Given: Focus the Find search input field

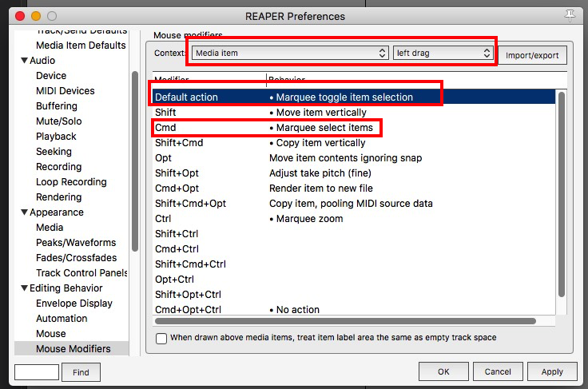Looking at the screenshot, I should pos(37,372).
